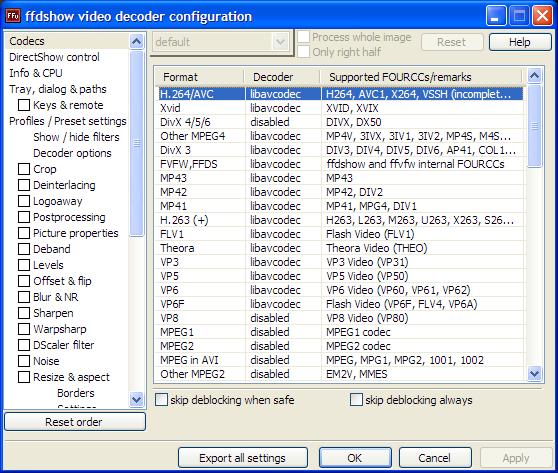Change the MPEG2 disabled decoder cell
The height and width of the screenshot is (473, 558).
(x=283, y=346)
